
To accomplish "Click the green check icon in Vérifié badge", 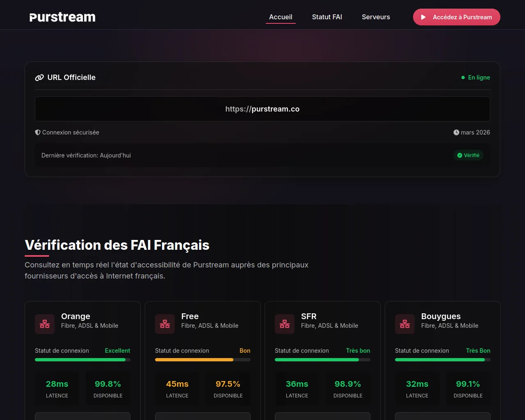I will click(460, 155).
